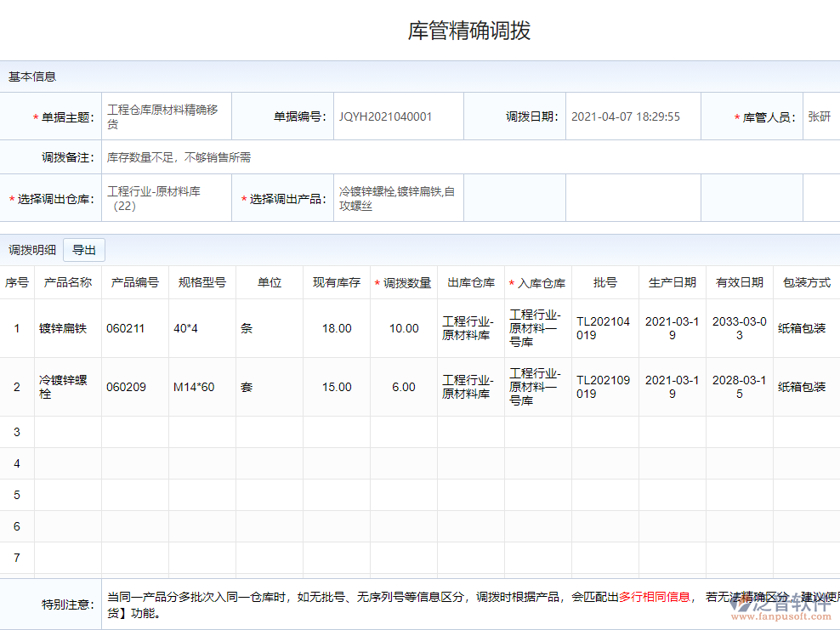Open the 选择调出产品 product selector
The width and height of the screenshot is (840, 630).
[x=398, y=199]
